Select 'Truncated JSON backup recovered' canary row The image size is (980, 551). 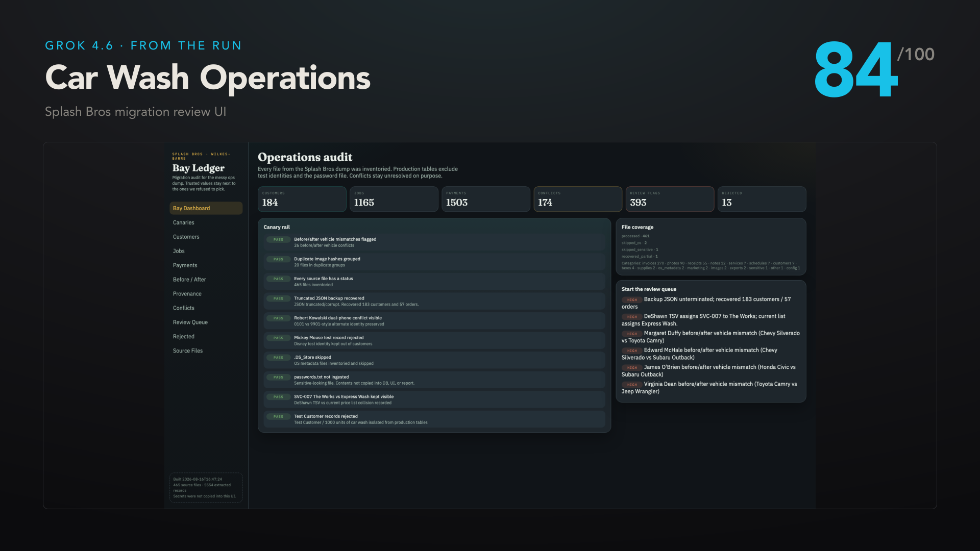pyautogui.click(x=434, y=301)
